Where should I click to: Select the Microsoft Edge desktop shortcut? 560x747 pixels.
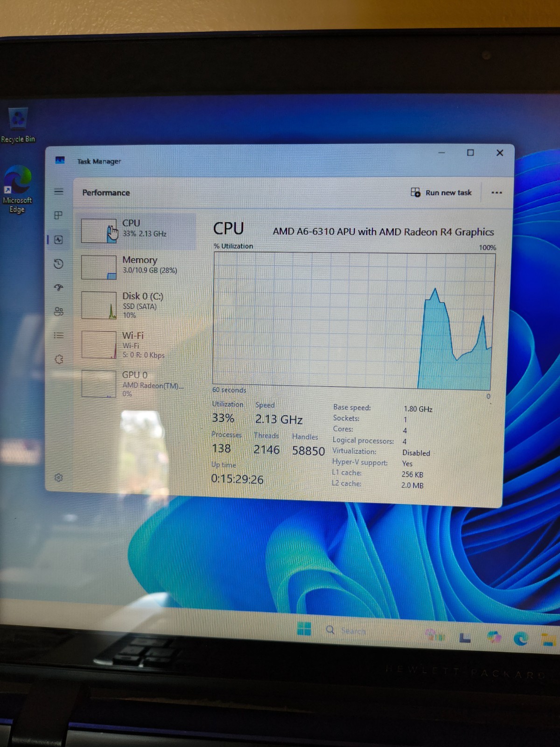click(17, 189)
